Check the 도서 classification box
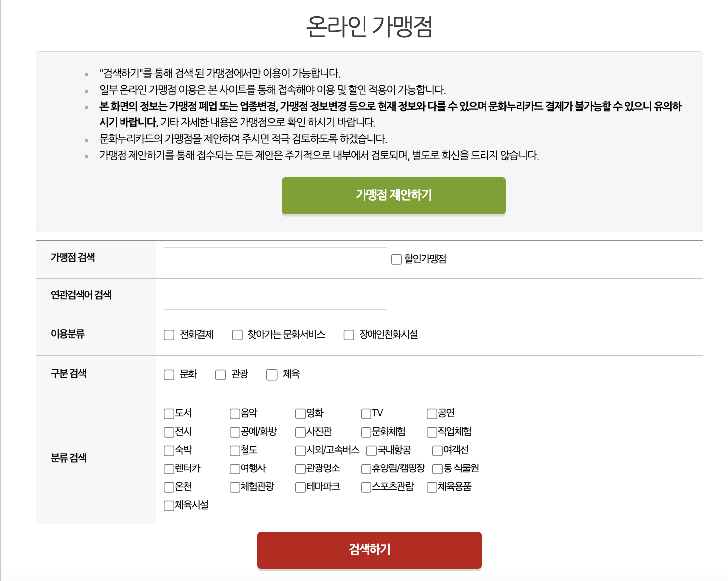 click(168, 413)
